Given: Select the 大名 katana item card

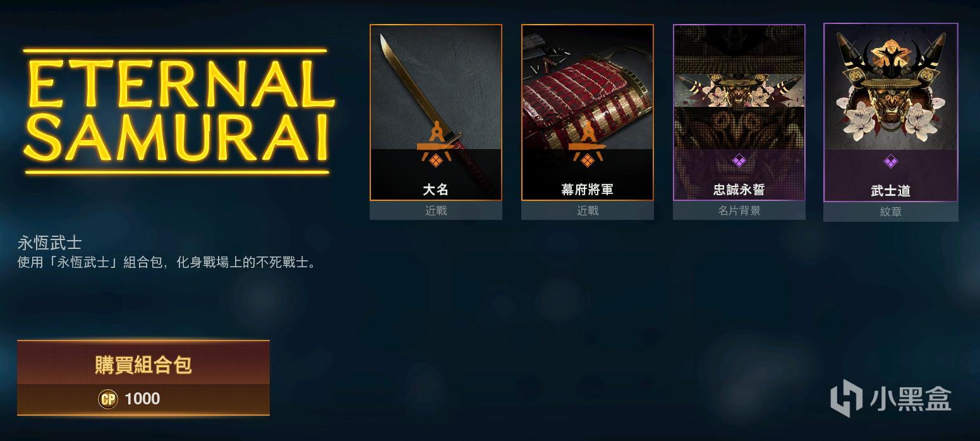Looking at the screenshot, I should click(x=436, y=112).
